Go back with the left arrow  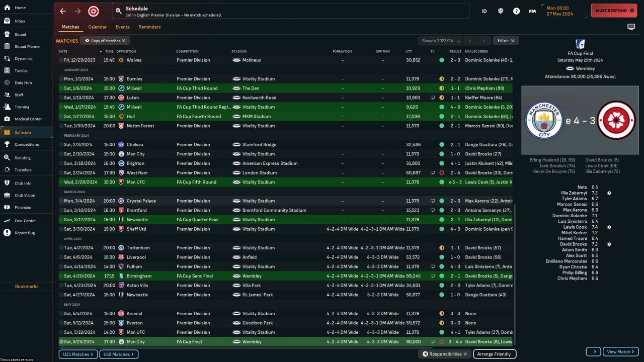click(x=63, y=11)
